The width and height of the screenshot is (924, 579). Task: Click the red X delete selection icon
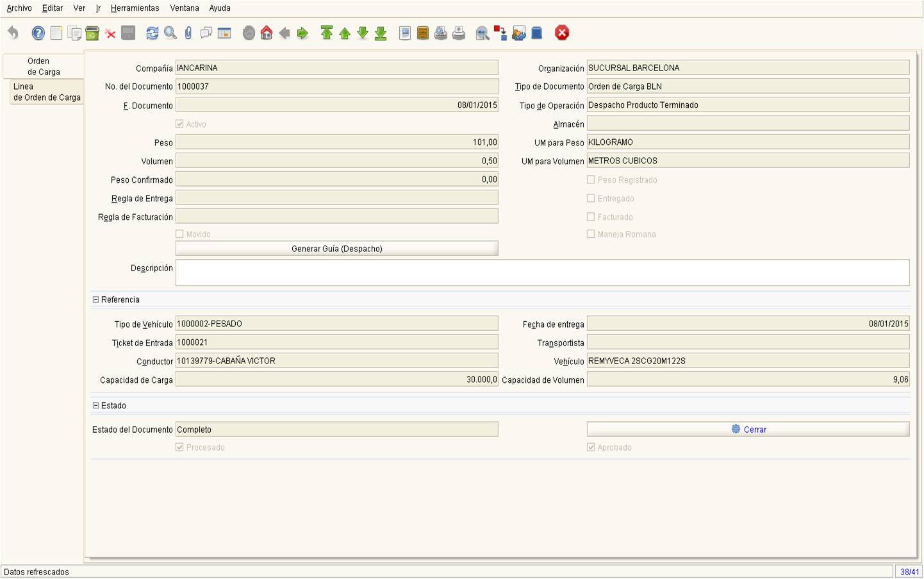point(110,33)
